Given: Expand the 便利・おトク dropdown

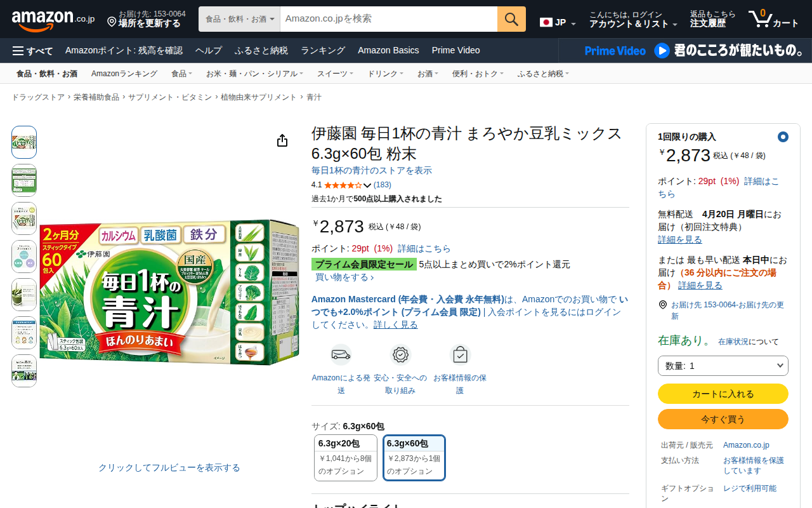Looking at the screenshot, I should click(x=478, y=74).
